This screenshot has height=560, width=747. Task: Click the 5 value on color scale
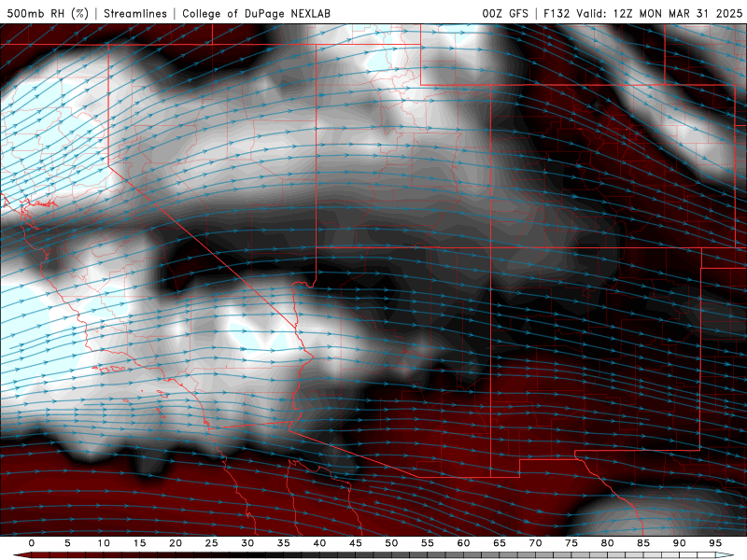tap(67, 543)
